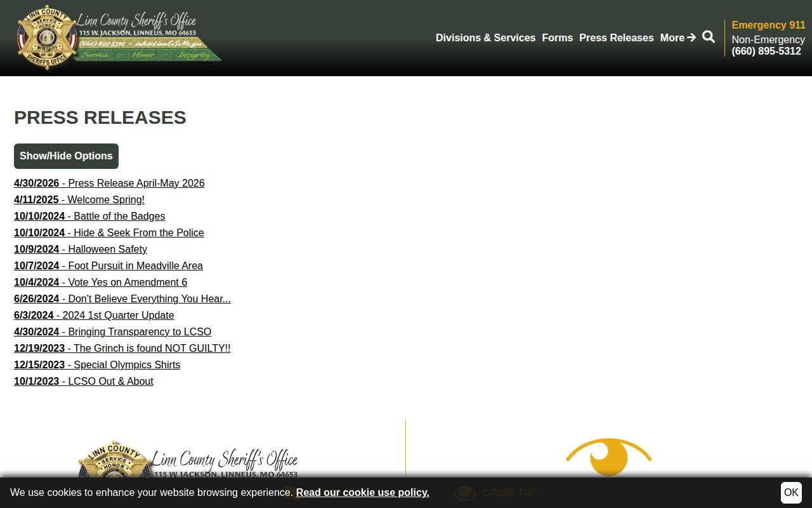Screen dimensions: 812x508
Task: Open Foot Pursuit in Meadville Area
Action: 108,265
